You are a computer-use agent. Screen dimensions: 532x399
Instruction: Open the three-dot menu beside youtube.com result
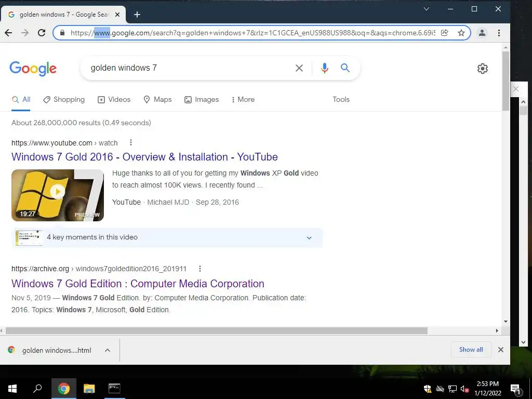point(130,142)
